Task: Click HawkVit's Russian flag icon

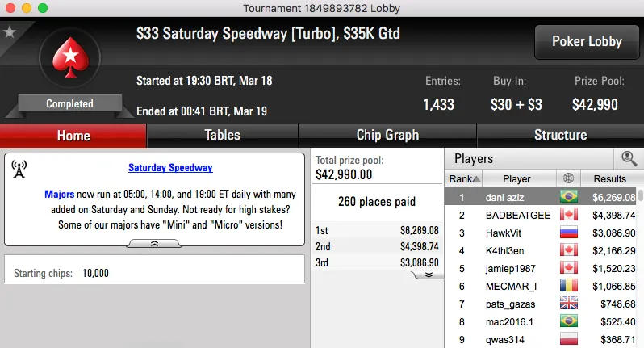Action: click(x=568, y=233)
